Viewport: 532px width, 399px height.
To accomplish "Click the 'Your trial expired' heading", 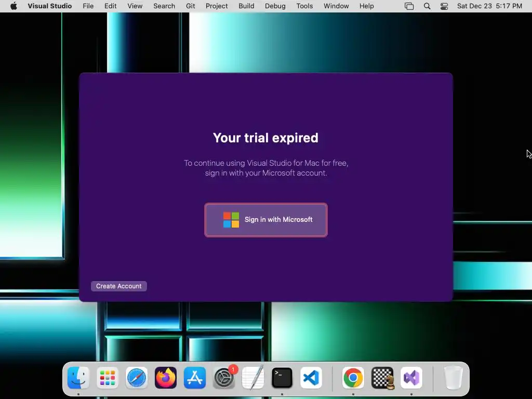I will [265, 138].
